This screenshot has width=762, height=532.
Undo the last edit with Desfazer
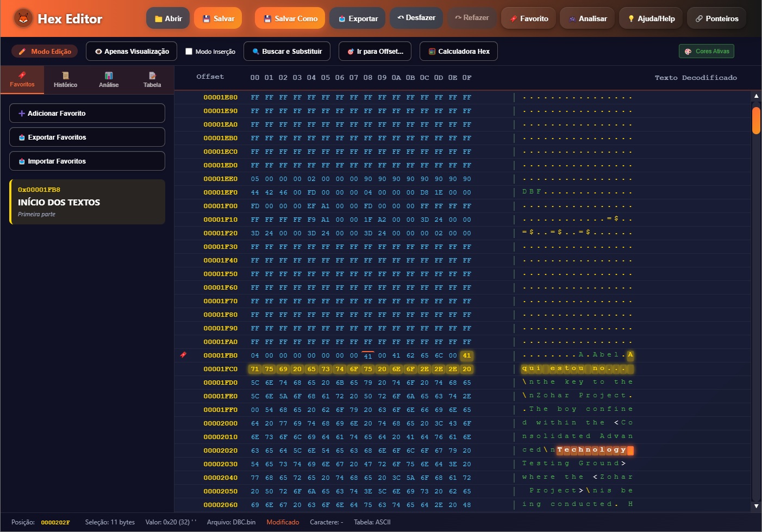pyautogui.click(x=416, y=18)
